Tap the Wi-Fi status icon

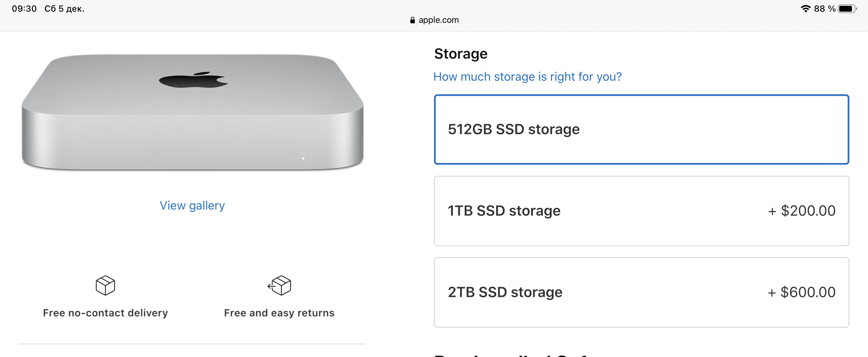(x=805, y=9)
